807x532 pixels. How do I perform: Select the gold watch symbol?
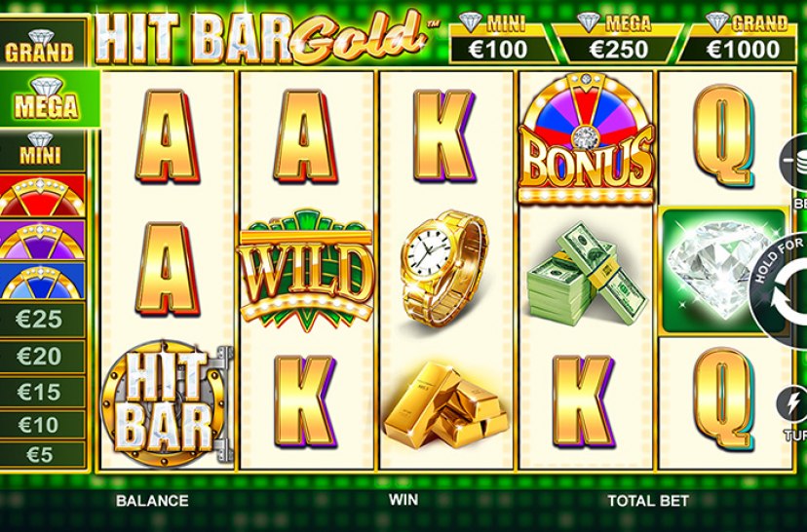point(443,269)
